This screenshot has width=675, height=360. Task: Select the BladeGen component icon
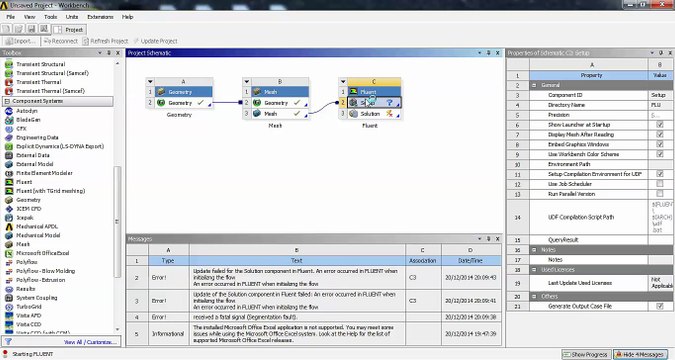pyautogui.click(x=9, y=120)
